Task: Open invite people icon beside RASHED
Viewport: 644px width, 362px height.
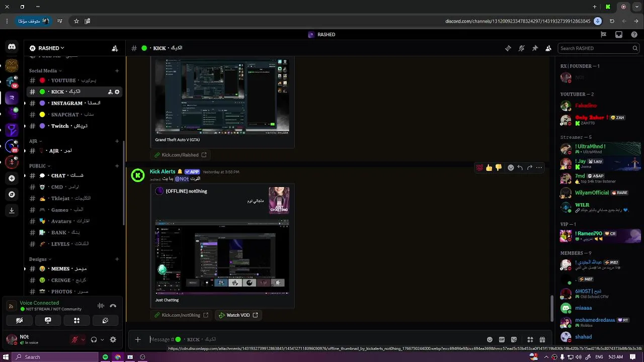Action: pos(115,48)
